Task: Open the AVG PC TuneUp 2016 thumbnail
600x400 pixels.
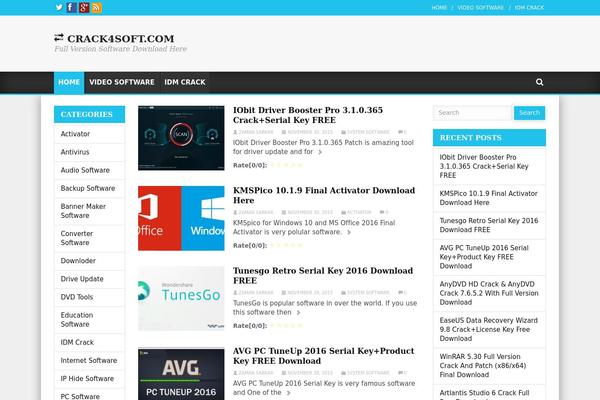Action: (181, 374)
